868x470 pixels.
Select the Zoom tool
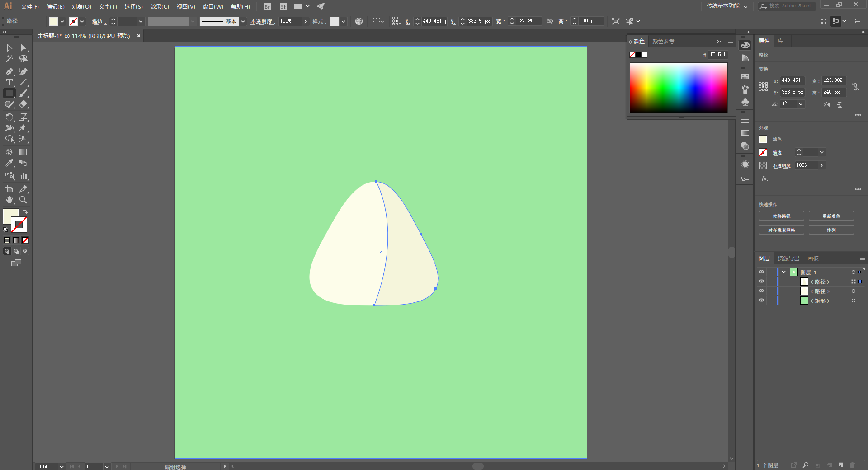(x=23, y=200)
